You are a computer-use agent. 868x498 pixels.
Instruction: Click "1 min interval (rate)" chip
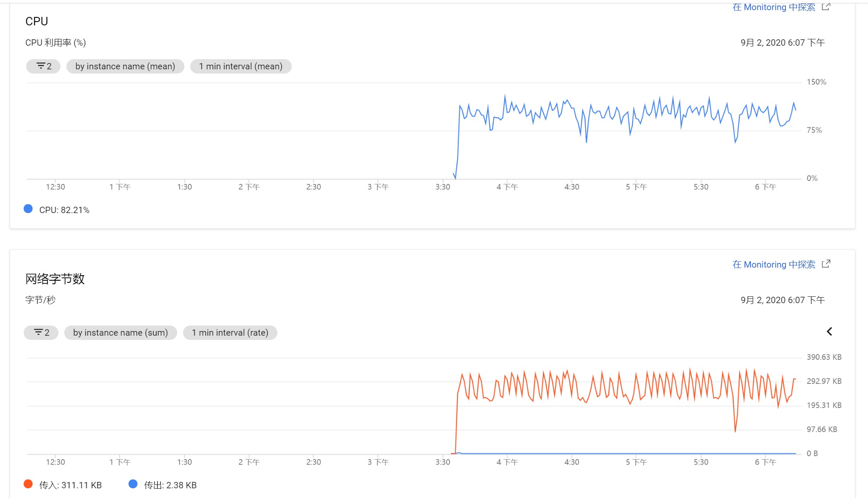tap(230, 333)
